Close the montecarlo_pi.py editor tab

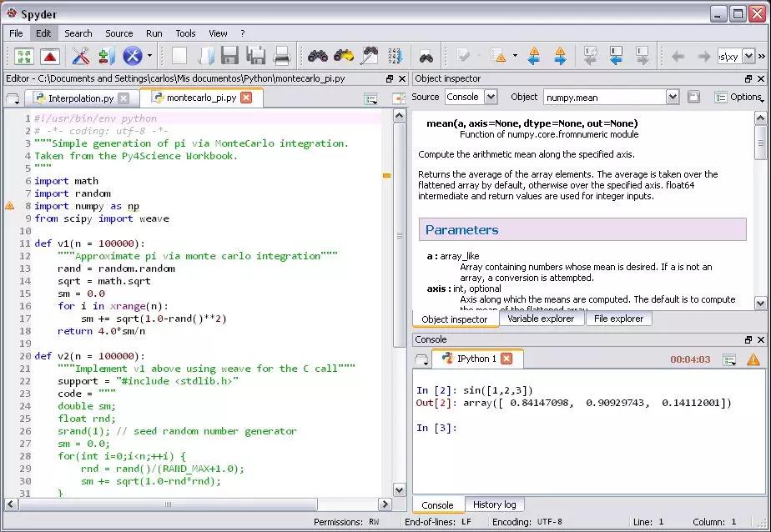pos(246,98)
